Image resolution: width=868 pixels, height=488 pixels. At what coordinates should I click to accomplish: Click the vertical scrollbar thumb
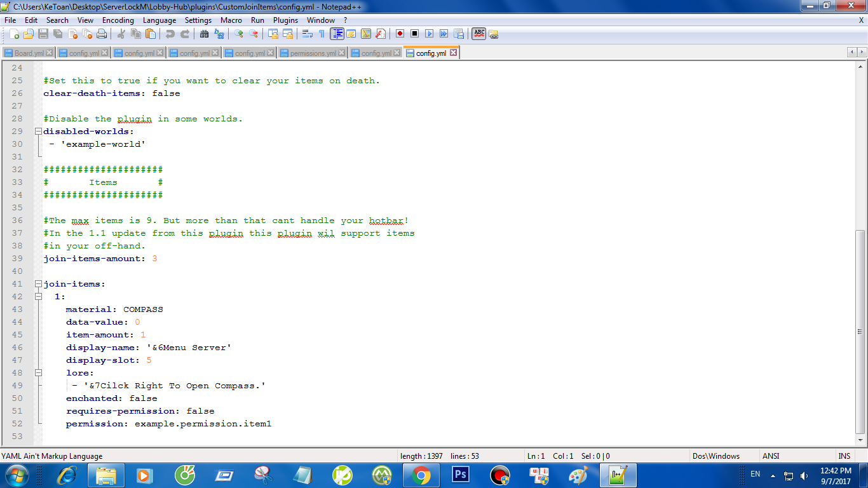pyautogui.click(x=861, y=332)
